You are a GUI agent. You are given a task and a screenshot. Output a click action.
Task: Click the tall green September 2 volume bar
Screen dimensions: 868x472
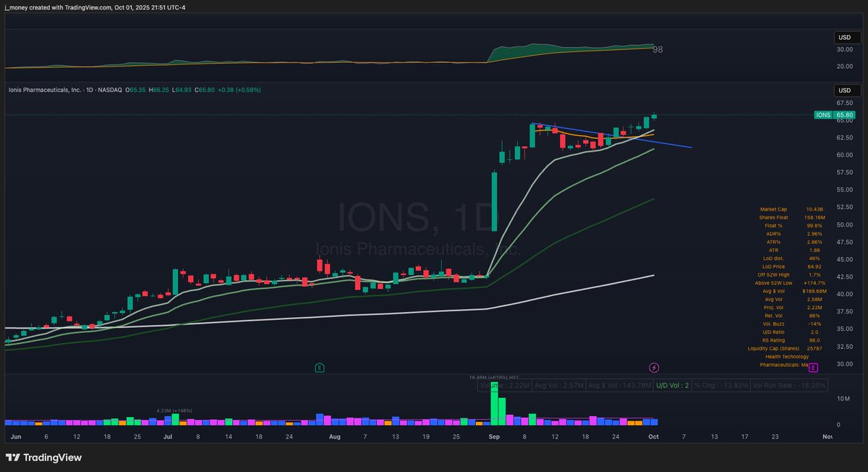coord(495,403)
